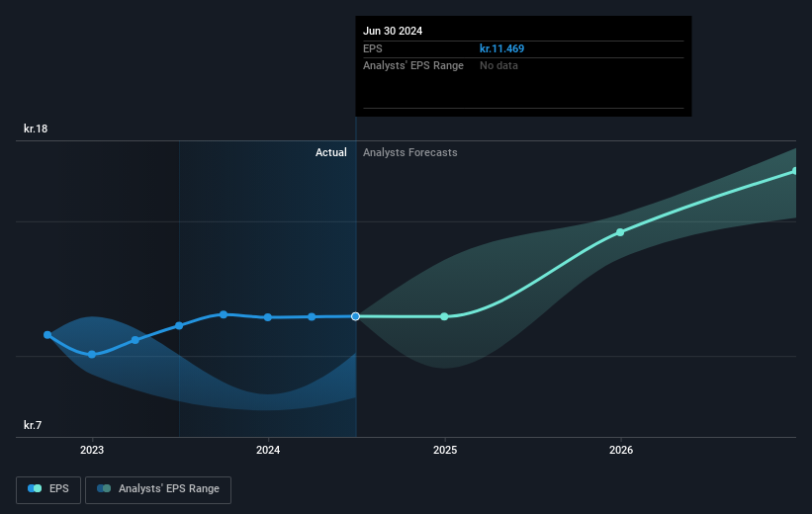Viewport: 812px width, 514px height.
Task: Click the Jun 30 2024 tooltip date
Action: coord(393,31)
